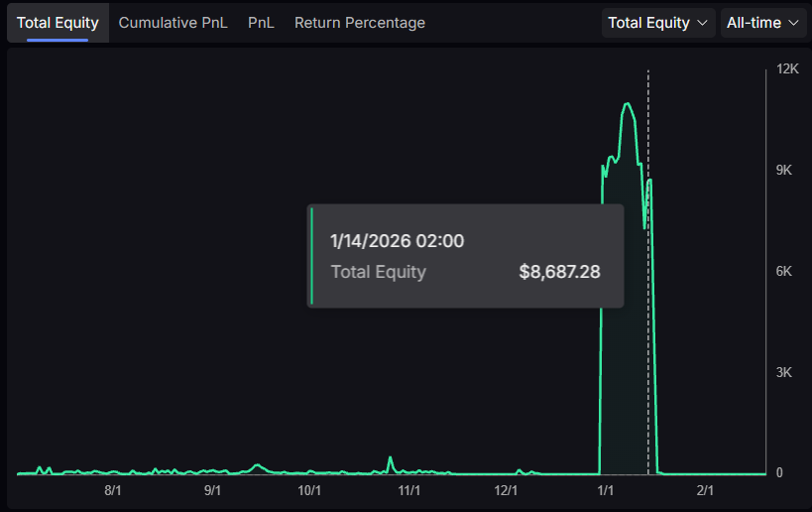
Task: Open the Total Equity dropdown
Action: 658,23
